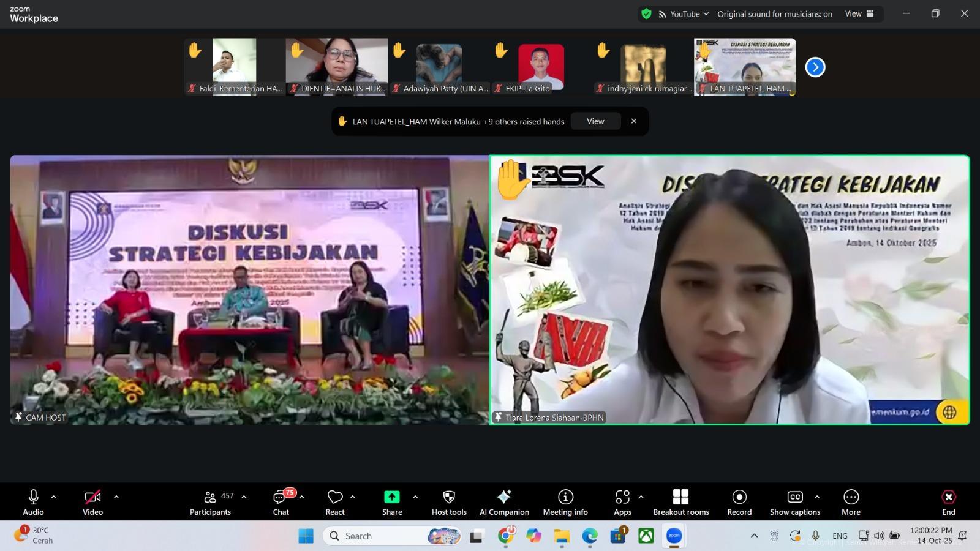Launch AI Companion
980x551 pixels.
(504, 502)
